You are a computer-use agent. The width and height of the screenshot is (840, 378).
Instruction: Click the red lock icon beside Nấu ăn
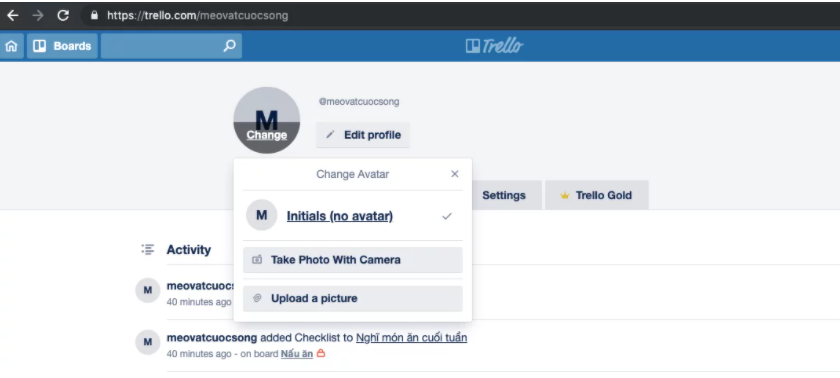coord(321,353)
